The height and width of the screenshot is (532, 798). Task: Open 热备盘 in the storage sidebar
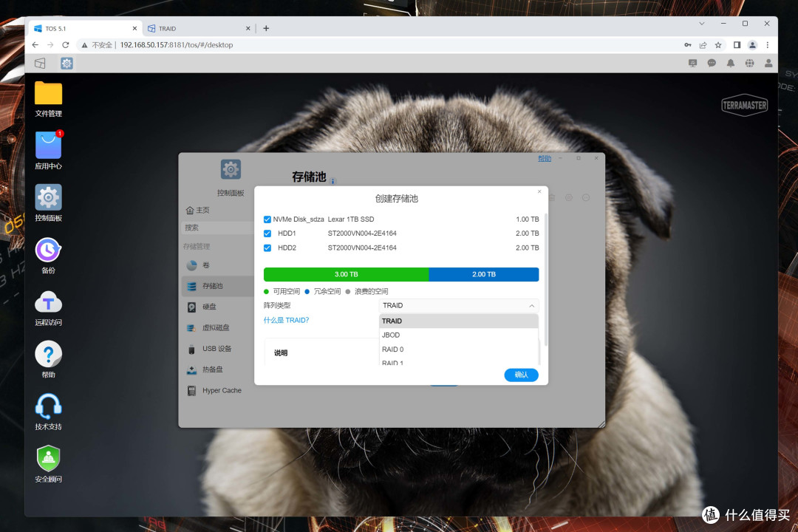217,369
